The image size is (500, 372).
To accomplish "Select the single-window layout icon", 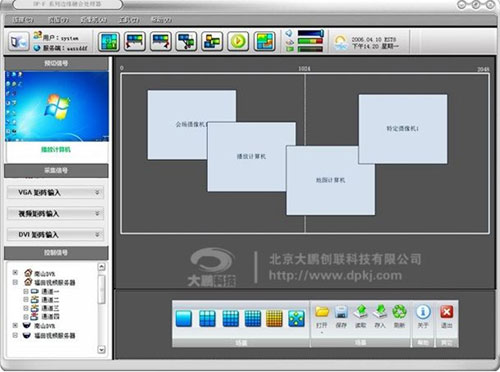I will tap(184, 318).
